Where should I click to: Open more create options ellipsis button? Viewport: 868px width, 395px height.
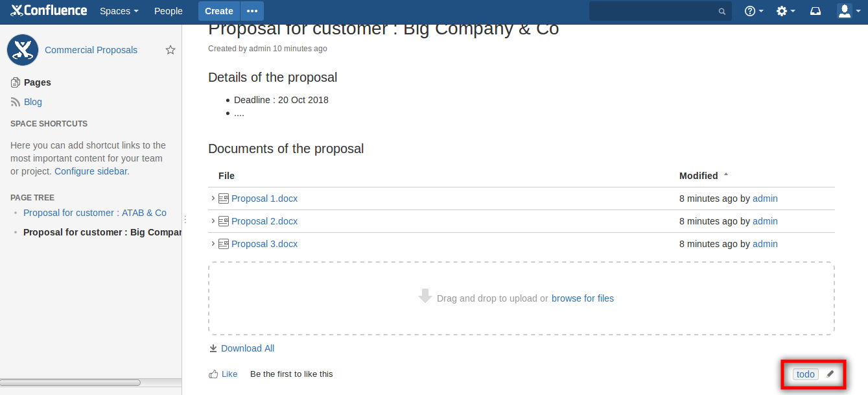252,11
